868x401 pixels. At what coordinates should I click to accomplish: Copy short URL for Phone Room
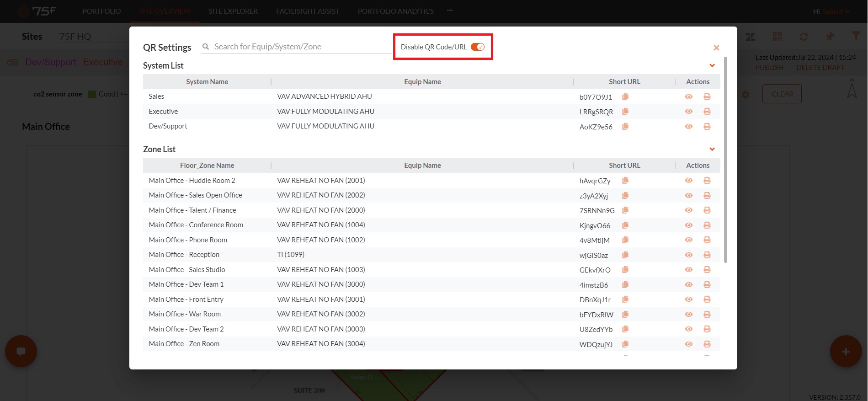point(625,240)
